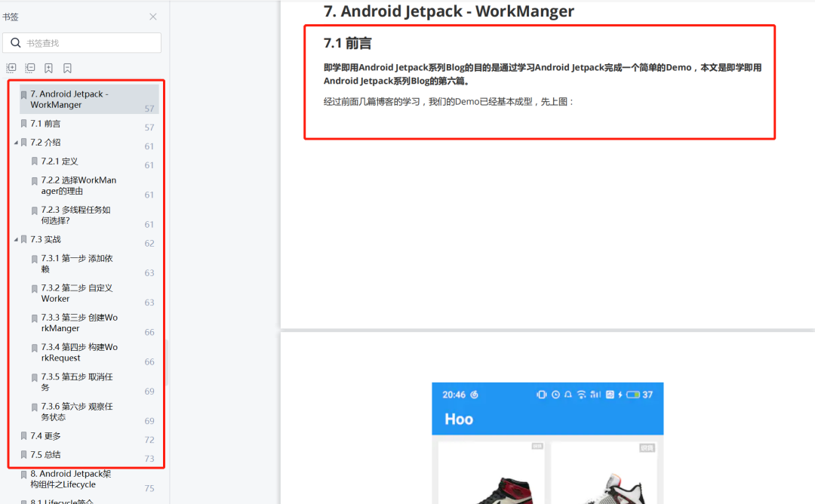Click the bookmarks panel vertical scrollbar
This screenshot has width=815, height=504.
click(x=167, y=361)
